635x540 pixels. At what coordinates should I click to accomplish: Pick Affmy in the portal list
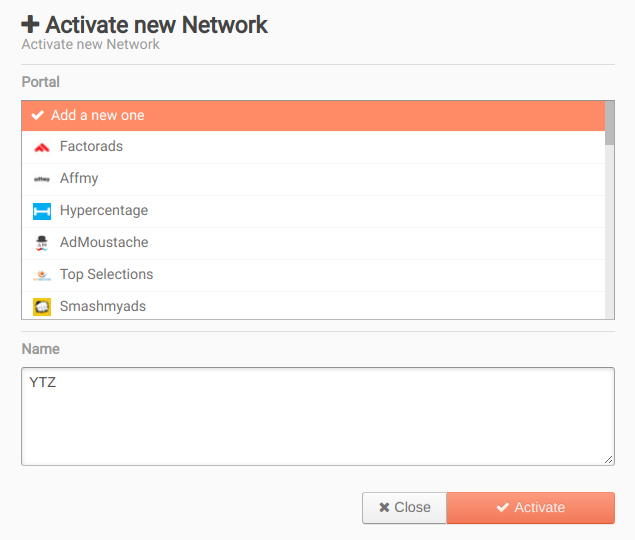click(x=79, y=179)
